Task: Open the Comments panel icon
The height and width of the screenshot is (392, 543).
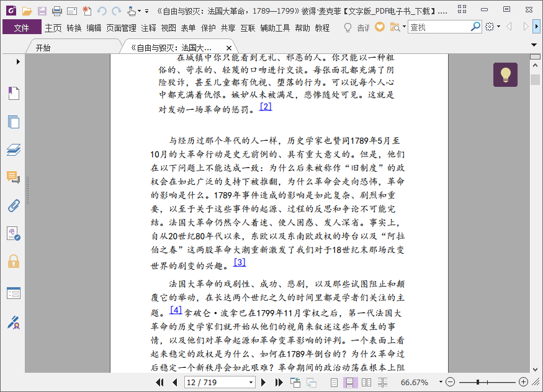Action: tap(14, 177)
